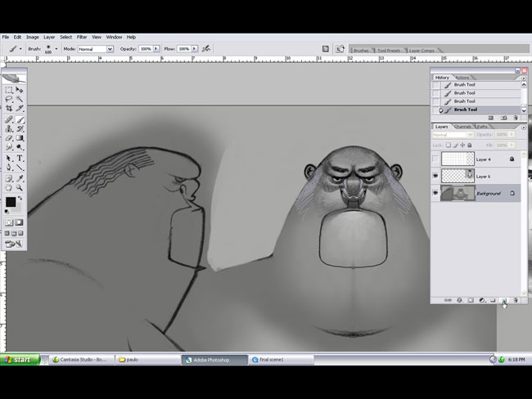Pick the Rectangular Marquee tool

pos(9,89)
